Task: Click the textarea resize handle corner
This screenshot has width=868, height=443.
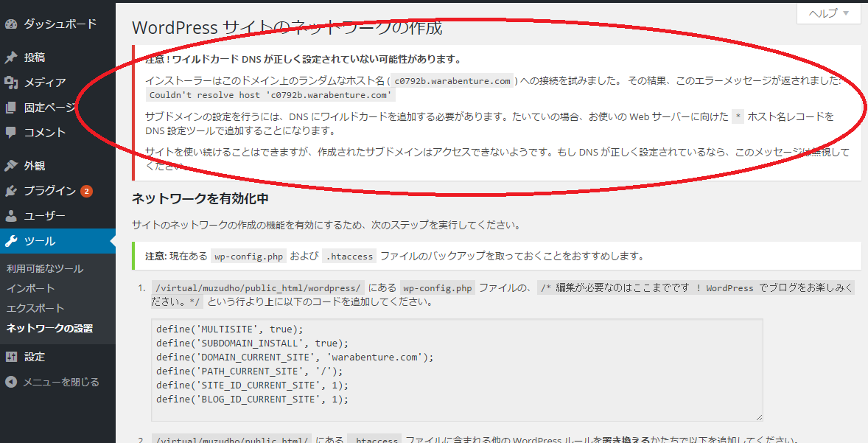Action: pyautogui.click(x=759, y=417)
